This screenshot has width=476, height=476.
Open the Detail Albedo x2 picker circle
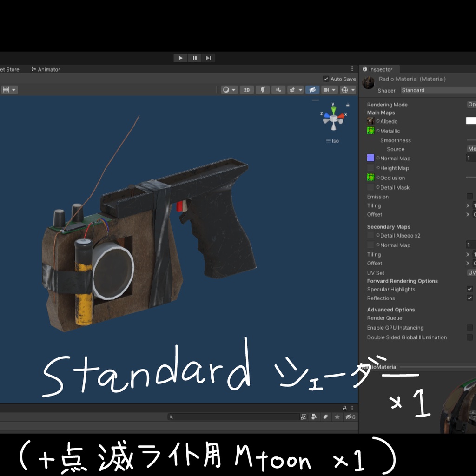[x=378, y=235]
